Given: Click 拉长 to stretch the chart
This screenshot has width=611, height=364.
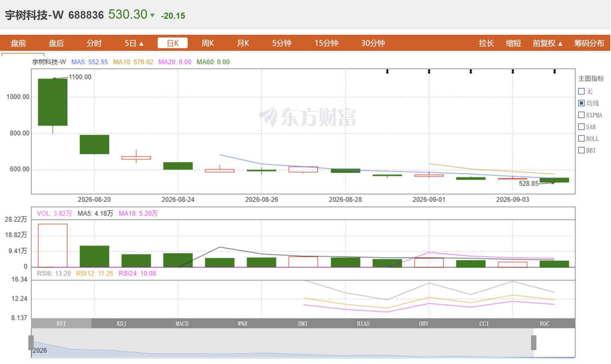Looking at the screenshot, I should tap(486, 43).
